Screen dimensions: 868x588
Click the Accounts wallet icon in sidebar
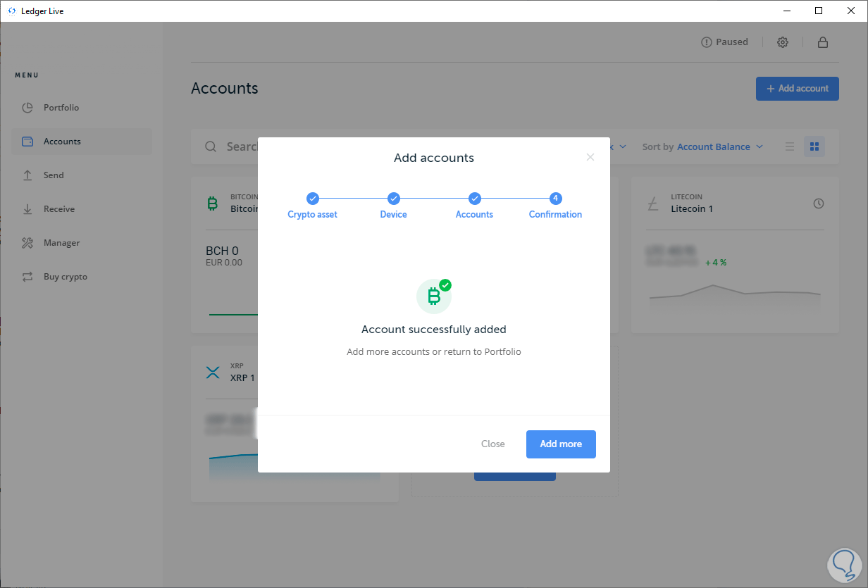tap(27, 142)
